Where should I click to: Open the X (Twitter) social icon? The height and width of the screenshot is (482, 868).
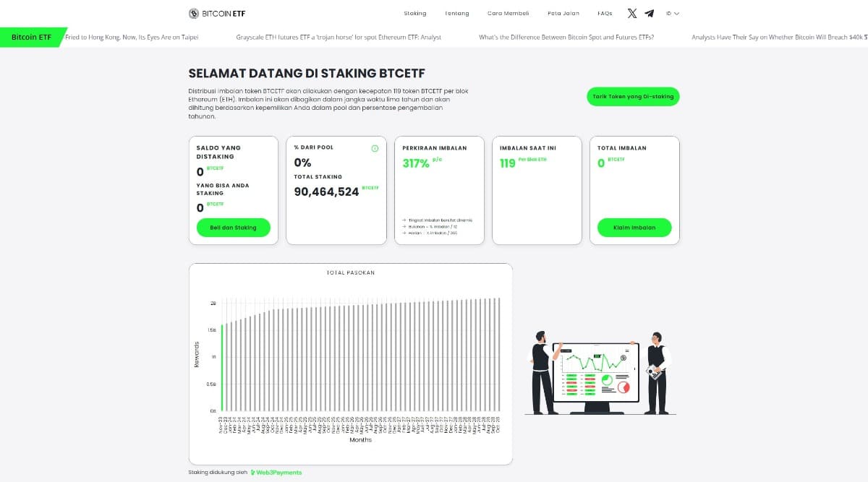[632, 13]
